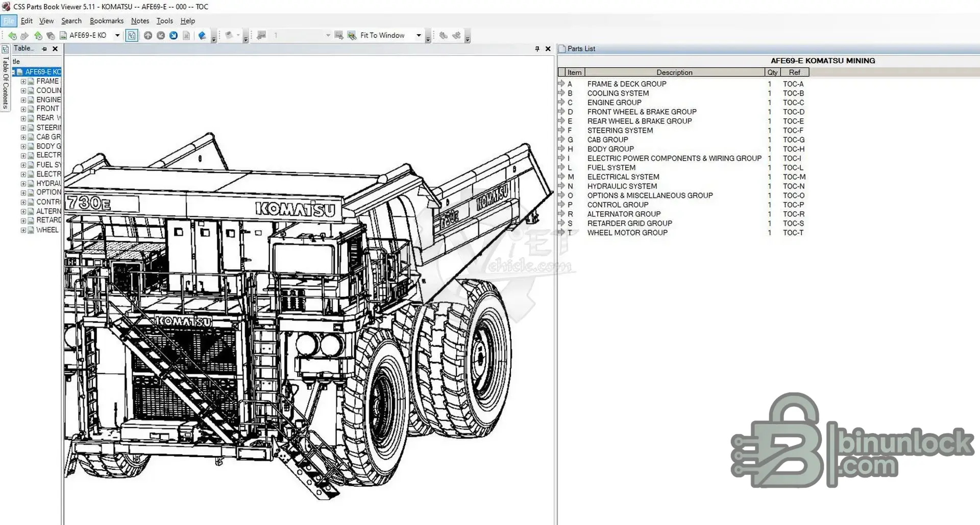Select the OPTION tree item
Screen dimensions: 980x525
pos(48,192)
